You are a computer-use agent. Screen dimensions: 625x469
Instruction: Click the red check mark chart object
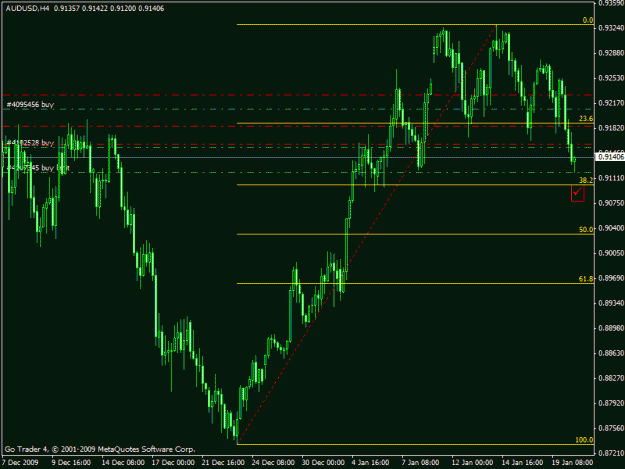(578, 193)
